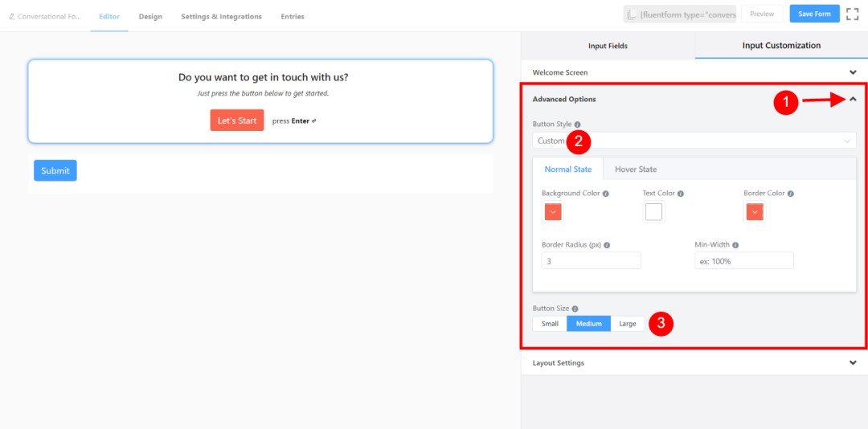The width and height of the screenshot is (868, 429).
Task: Click the 'press Enter' hint text
Action: (294, 121)
